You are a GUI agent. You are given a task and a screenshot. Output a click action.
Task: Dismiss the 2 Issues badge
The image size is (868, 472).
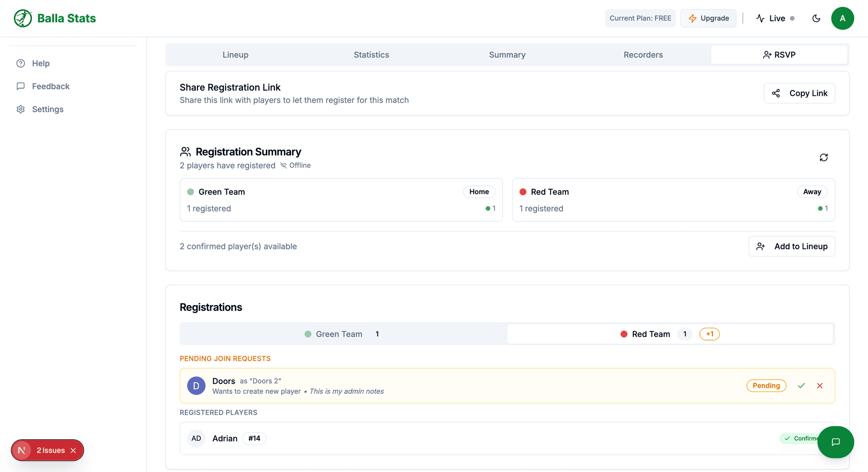(73, 450)
